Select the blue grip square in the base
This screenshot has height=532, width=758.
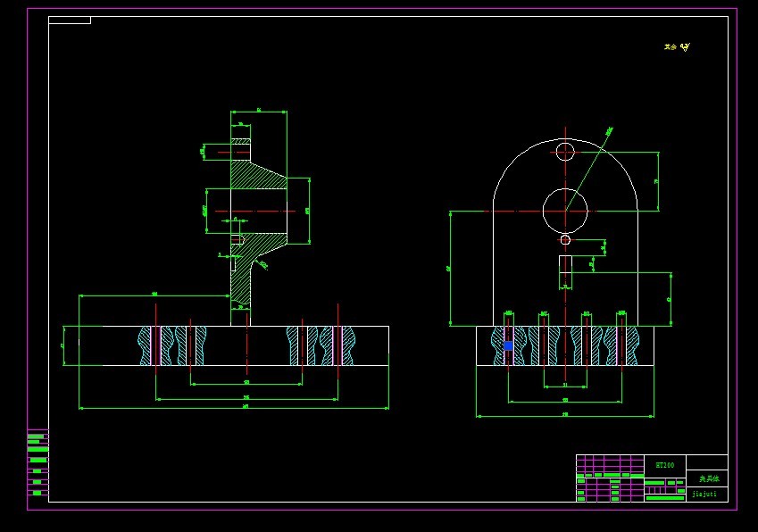pyautogui.click(x=508, y=346)
